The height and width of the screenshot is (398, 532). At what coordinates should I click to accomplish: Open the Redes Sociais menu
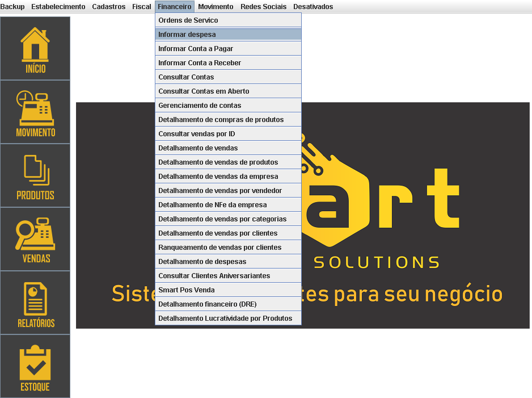pos(263,7)
